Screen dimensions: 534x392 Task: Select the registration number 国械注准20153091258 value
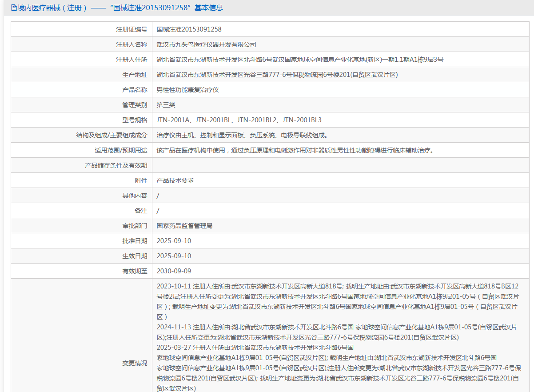click(189, 29)
